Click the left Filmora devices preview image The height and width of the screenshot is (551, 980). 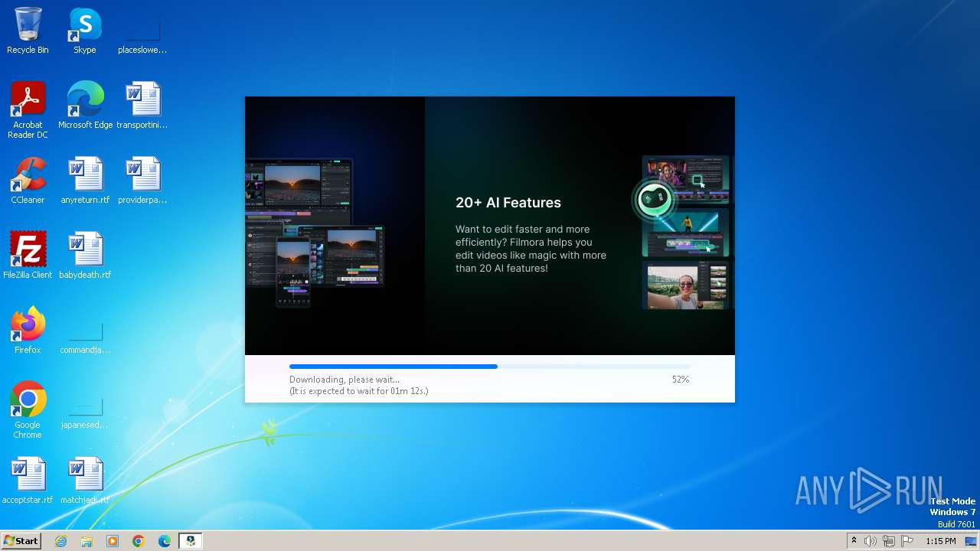pyautogui.click(x=315, y=232)
